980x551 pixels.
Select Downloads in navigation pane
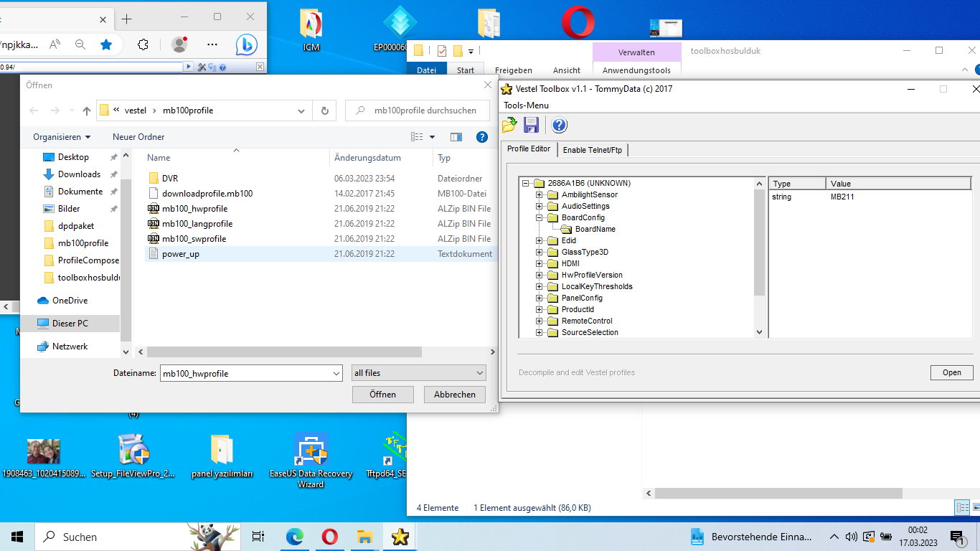pos(79,174)
